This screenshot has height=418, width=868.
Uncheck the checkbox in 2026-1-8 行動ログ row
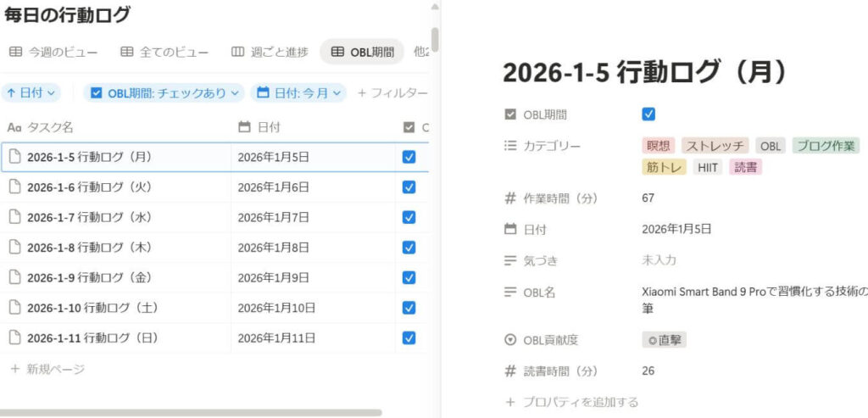pyautogui.click(x=409, y=248)
